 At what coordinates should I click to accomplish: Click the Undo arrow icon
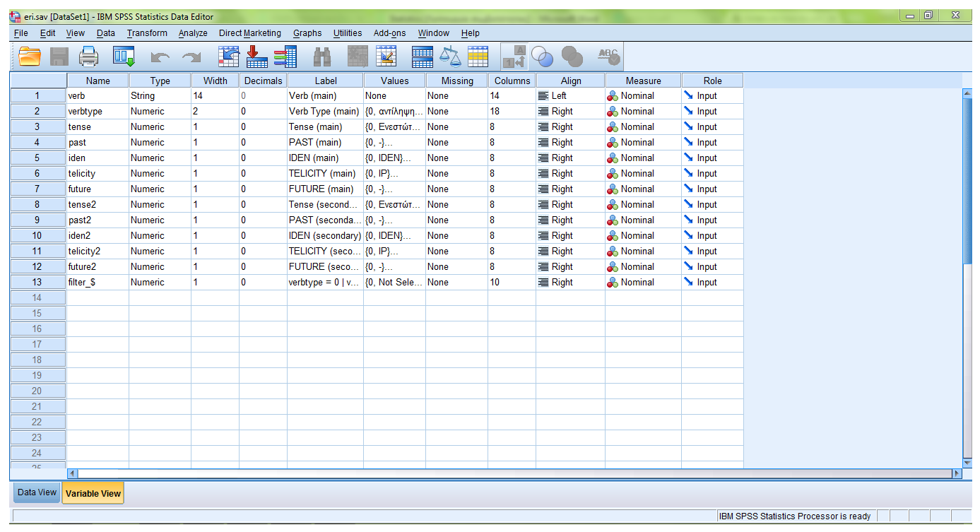point(160,57)
